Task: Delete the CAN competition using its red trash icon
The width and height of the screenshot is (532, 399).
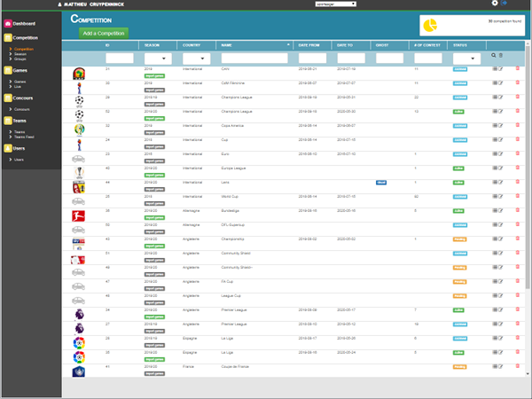Action: click(x=518, y=67)
